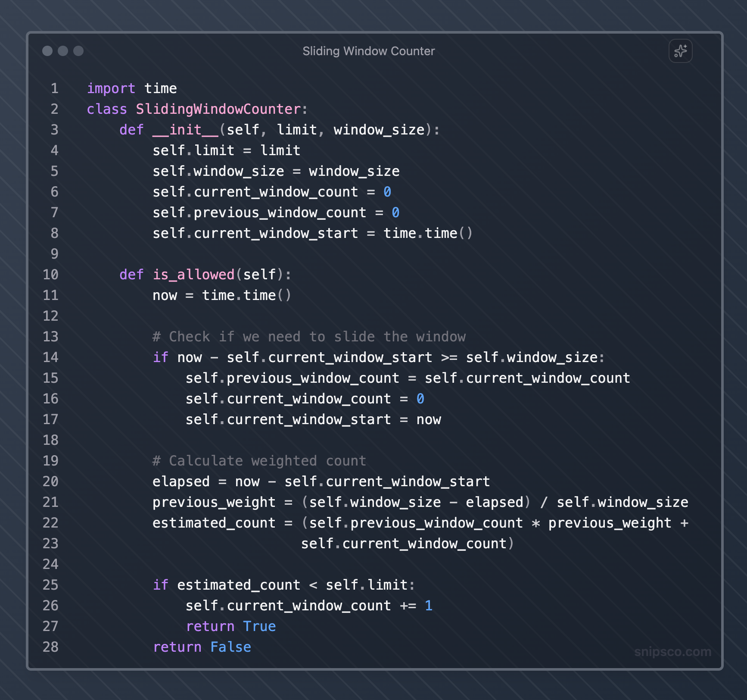The width and height of the screenshot is (747, 700).
Task: Click the middle gray window dot
Action: [x=63, y=51]
